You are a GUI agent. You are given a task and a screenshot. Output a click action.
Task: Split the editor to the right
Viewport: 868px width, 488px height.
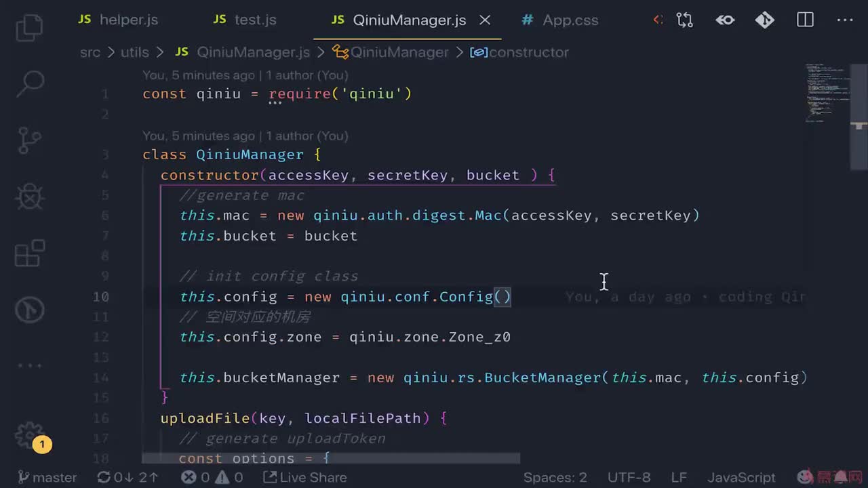805,20
